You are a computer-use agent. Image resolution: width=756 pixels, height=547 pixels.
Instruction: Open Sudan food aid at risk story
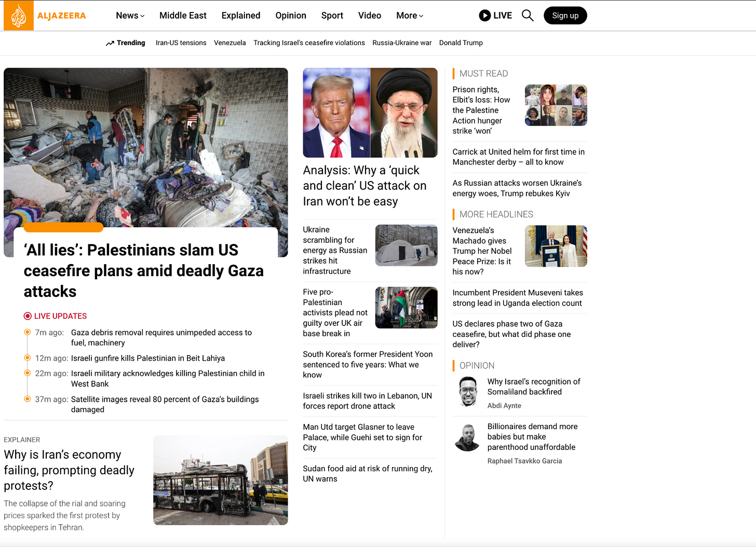pos(368,473)
